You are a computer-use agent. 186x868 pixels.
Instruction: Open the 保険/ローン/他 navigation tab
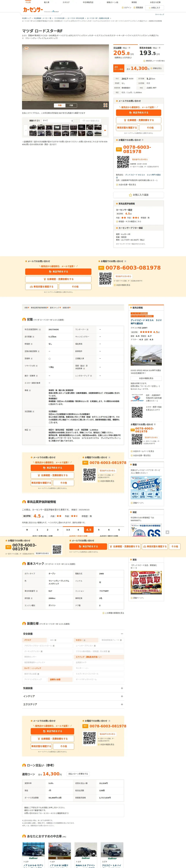pos(112,2)
